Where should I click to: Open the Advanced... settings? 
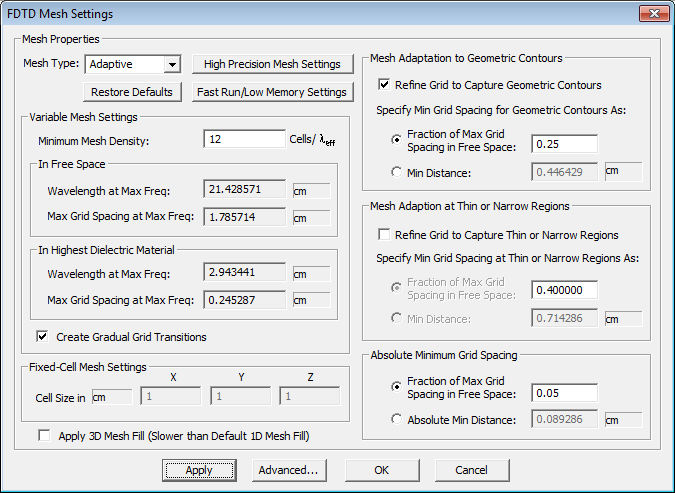pos(288,470)
